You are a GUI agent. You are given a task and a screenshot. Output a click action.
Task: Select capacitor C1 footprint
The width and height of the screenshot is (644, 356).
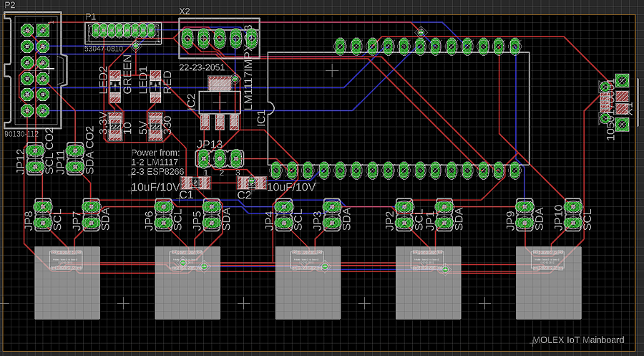point(195,183)
